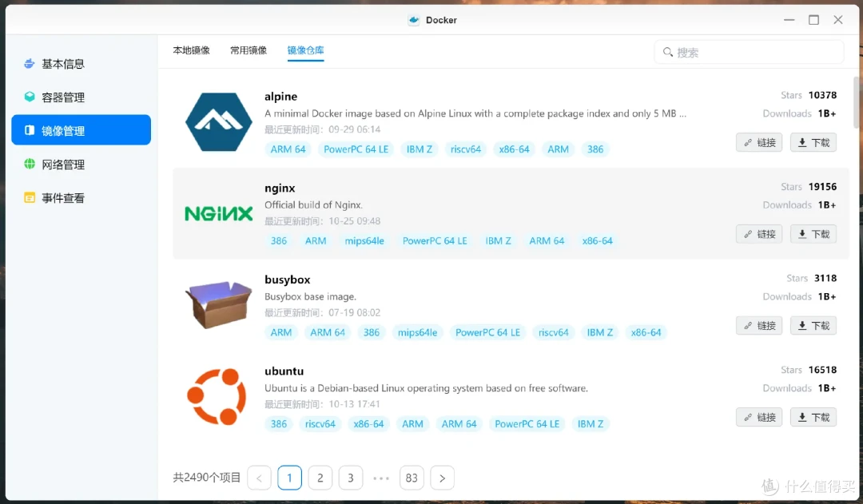Jump to page 2
Screen dimensions: 863x504
320,478
